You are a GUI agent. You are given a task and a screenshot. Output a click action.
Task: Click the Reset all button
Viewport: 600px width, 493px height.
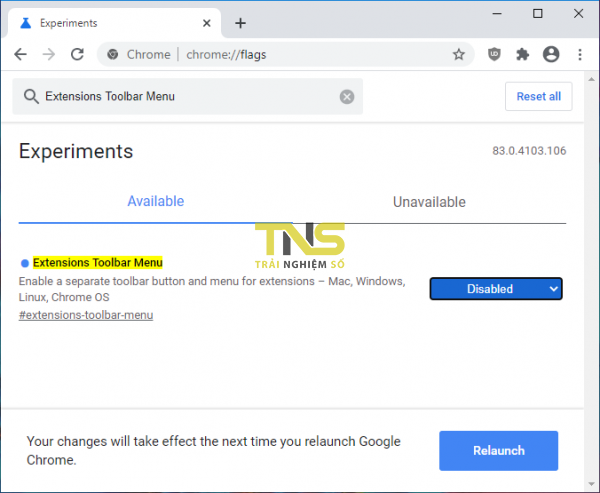(x=538, y=96)
